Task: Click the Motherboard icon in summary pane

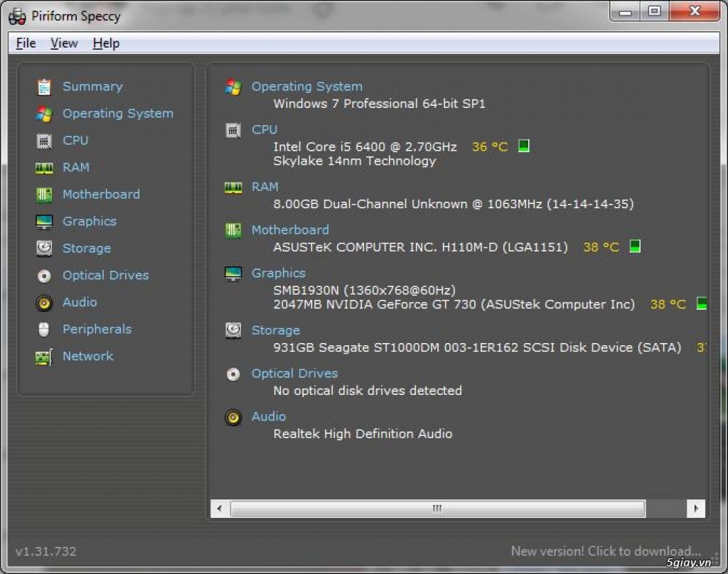Action: (233, 230)
